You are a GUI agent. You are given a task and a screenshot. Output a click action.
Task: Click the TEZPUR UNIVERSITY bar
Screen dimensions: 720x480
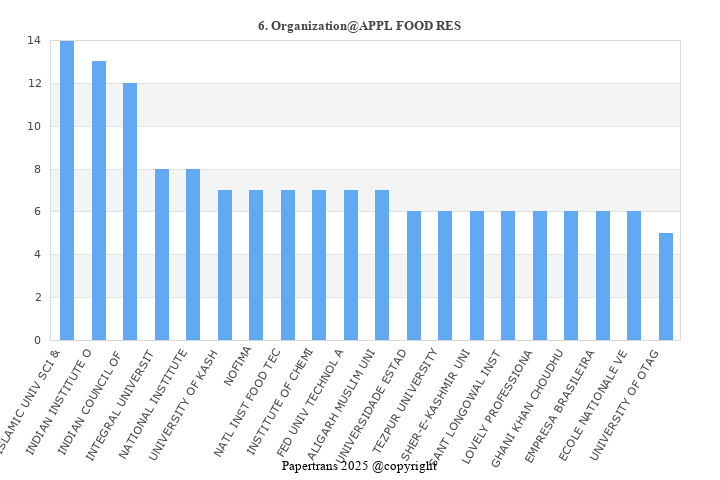pyautogui.click(x=445, y=276)
